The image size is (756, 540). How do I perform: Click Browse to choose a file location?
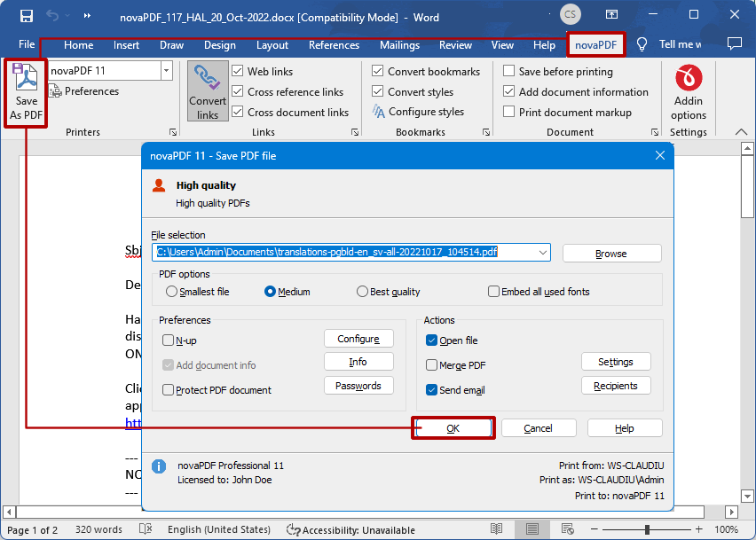pyautogui.click(x=611, y=253)
